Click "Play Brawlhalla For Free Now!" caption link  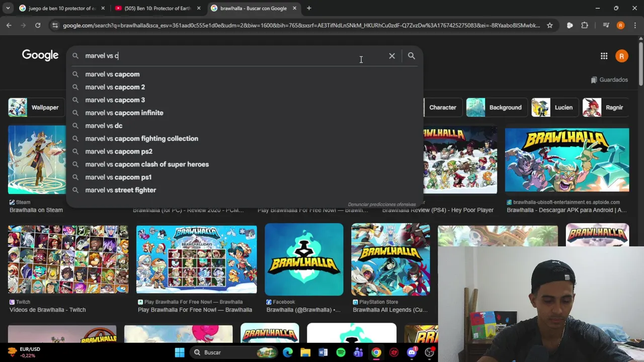[195, 310]
